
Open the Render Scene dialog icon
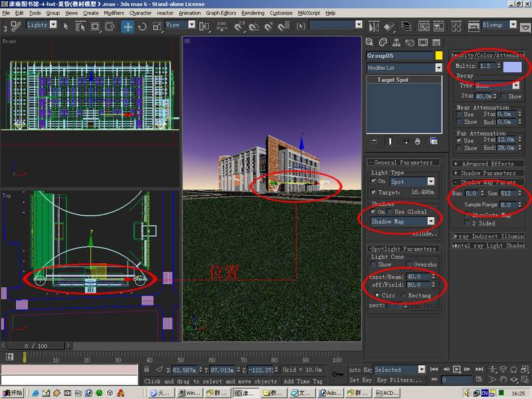[x=473, y=27]
